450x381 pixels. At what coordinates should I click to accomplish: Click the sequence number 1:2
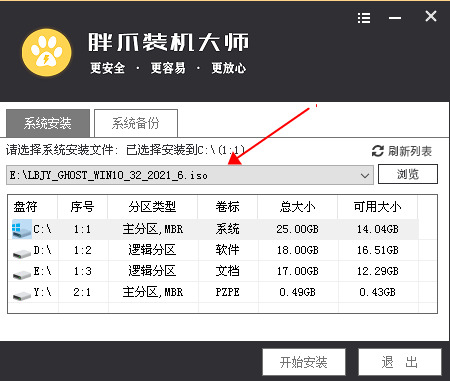tap(82, 250)
